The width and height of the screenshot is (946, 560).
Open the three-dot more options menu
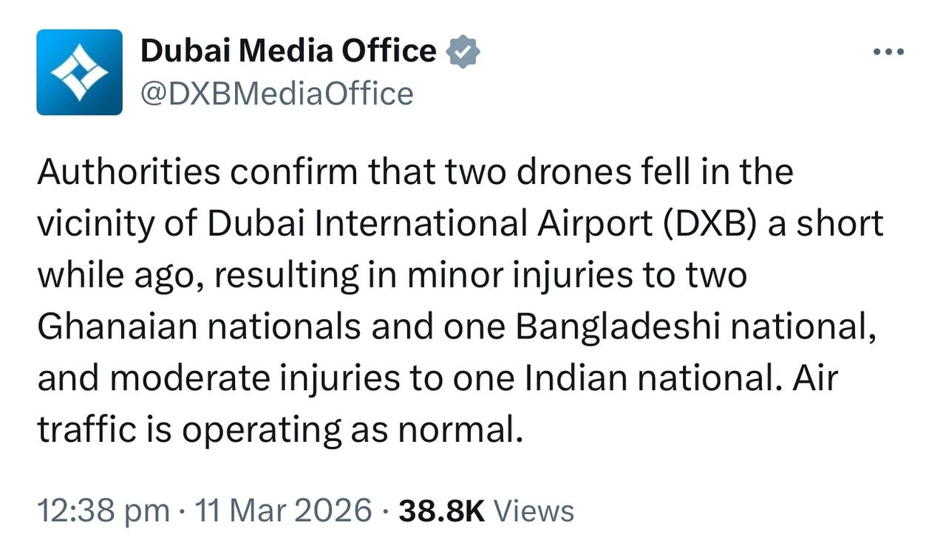(888, 52)
